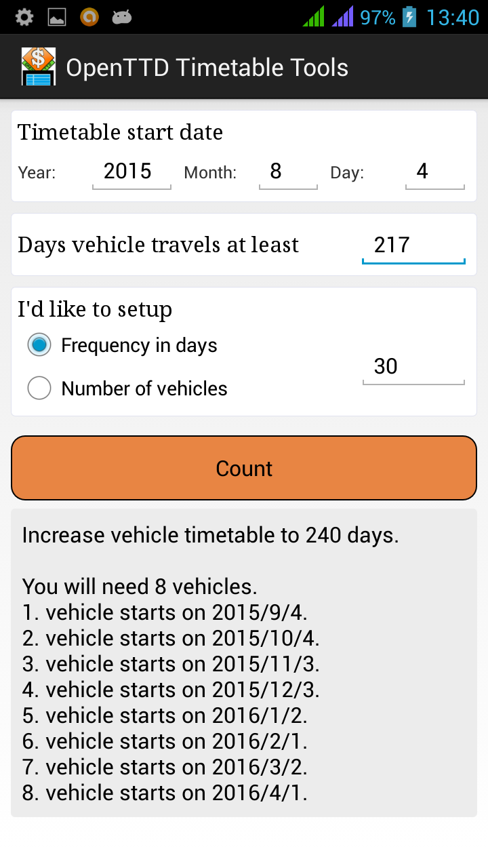
Task: Tap the Android robot notification icon
Action: tap(122, 17)
